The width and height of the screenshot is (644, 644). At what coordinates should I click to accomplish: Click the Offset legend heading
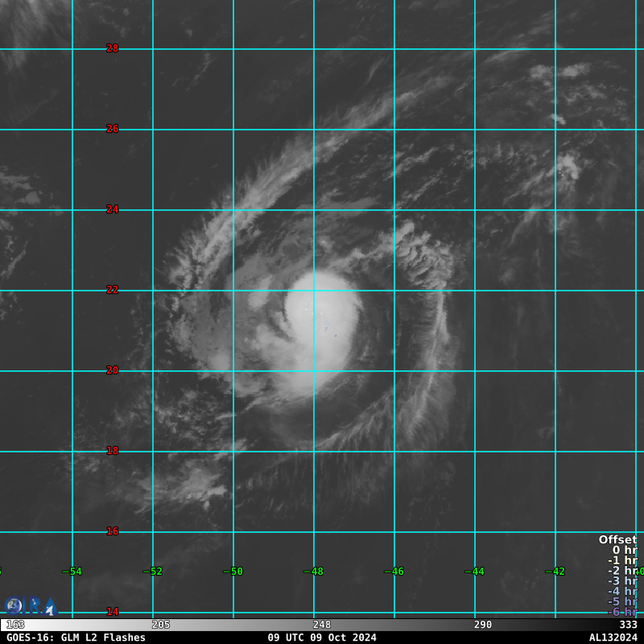point(617,540)
